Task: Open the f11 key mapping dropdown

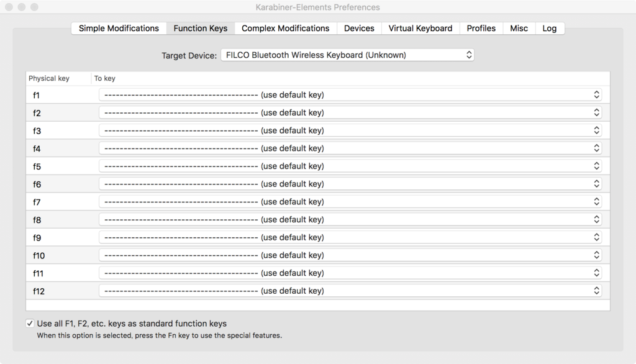Action: (x=350, y=273)
